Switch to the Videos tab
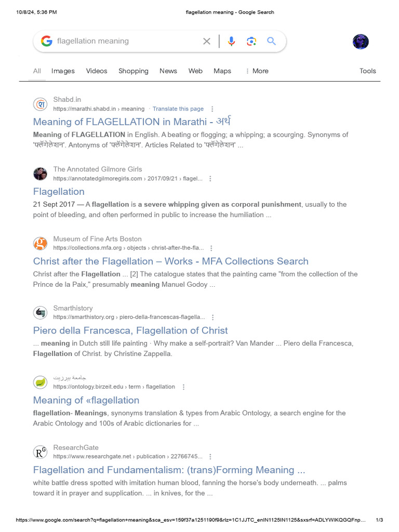The width and height of the screenshot is (399, 532). pyautogui.click(x=97, y=71)
